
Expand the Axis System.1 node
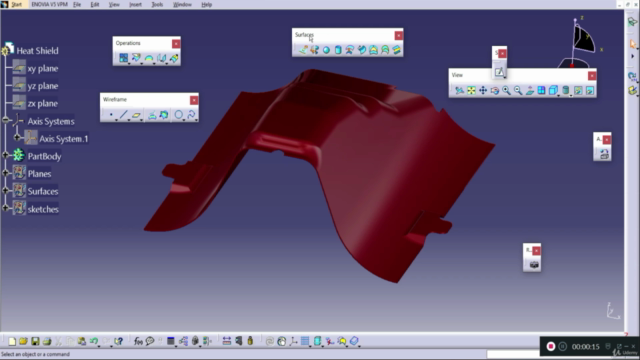click(17, 138)
